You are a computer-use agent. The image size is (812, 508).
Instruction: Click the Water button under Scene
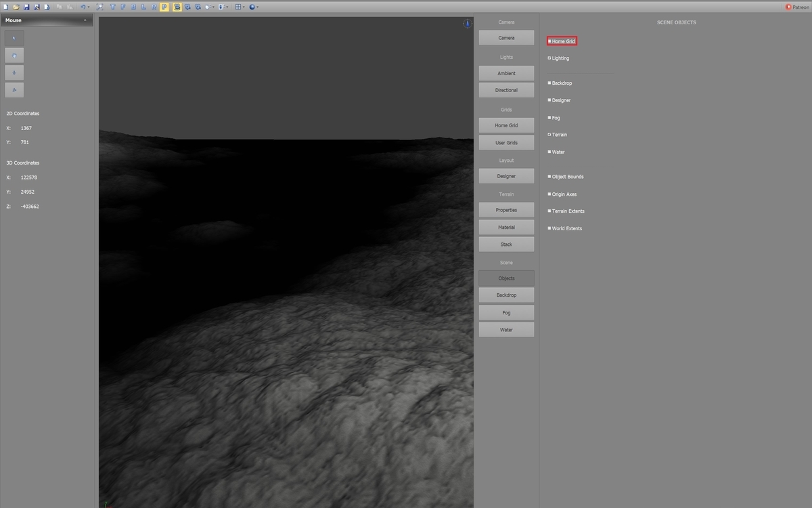(506, 330)
